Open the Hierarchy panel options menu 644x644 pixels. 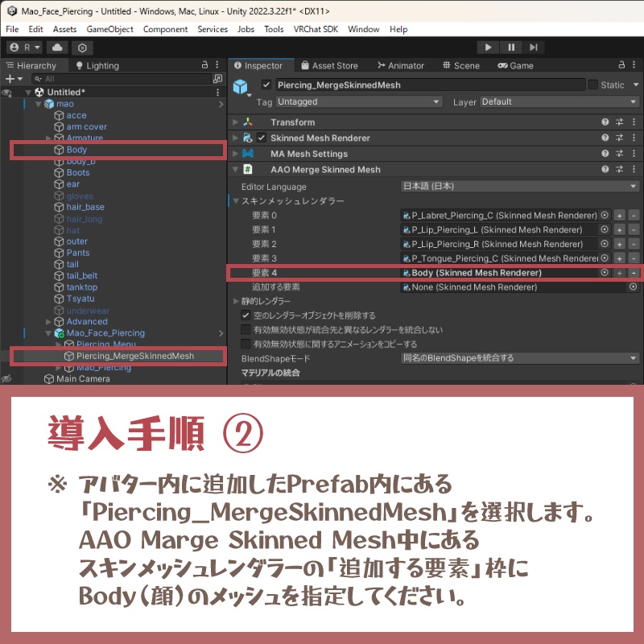click(217, 65)
